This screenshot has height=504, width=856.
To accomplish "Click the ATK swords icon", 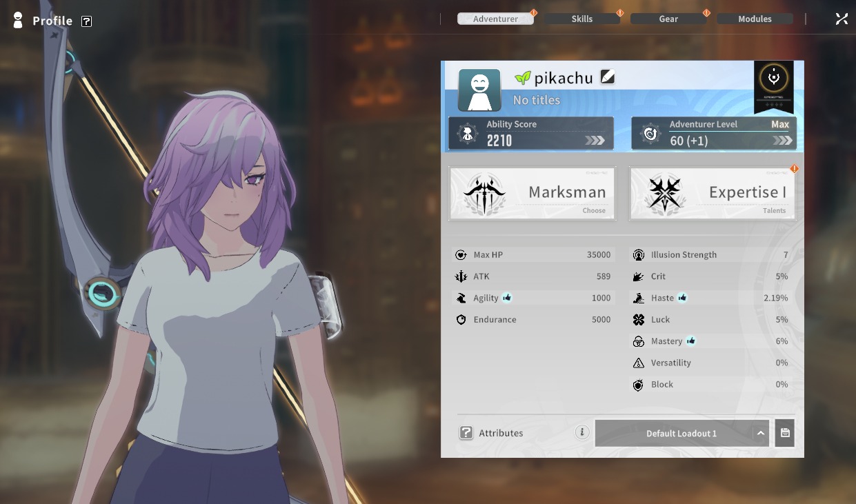I will [x=461, y=276].
